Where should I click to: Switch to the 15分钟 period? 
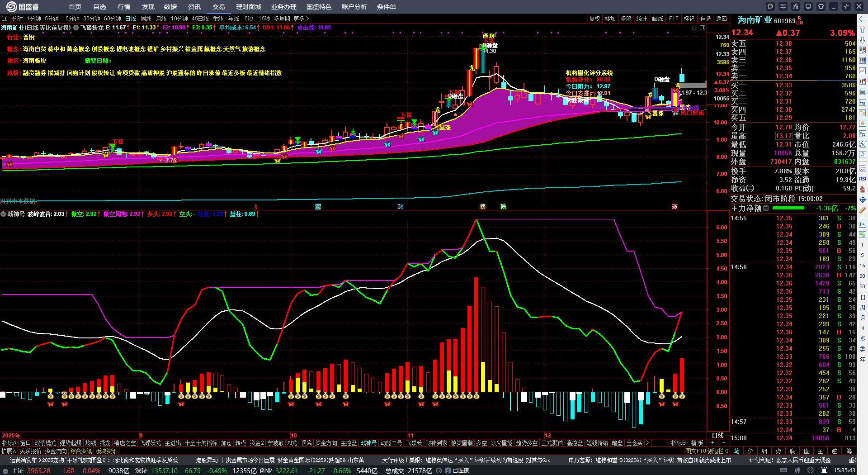click(71, 19)
